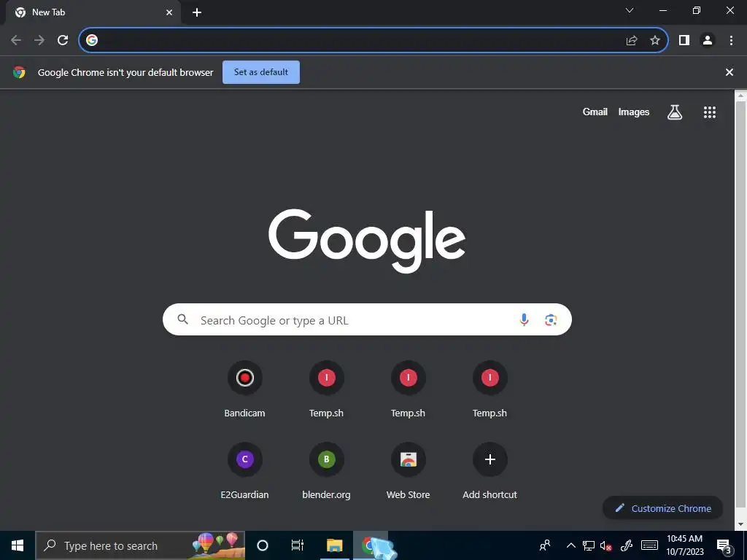Image resolution: width=747 pixels, height=560 pixels.
Task: Open Task View on the taskbar
Action: [298, 545]
